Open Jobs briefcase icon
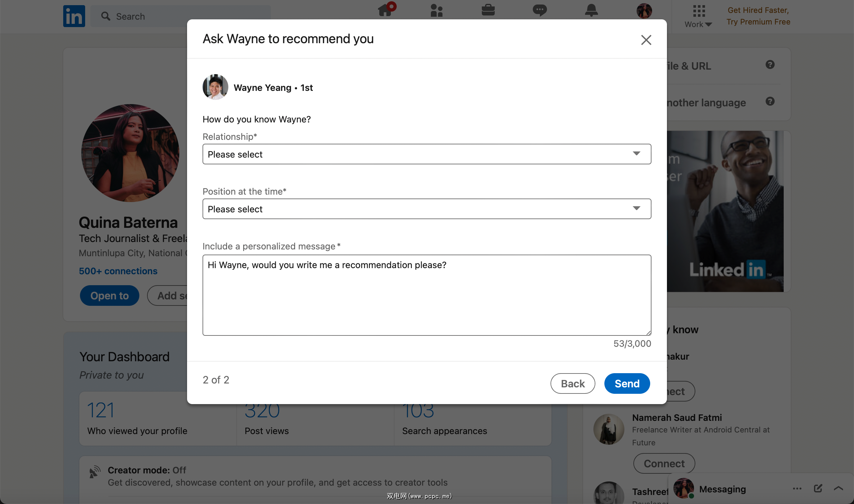Image resolution: width=854 pixels, height=504 pixels. 488,10
